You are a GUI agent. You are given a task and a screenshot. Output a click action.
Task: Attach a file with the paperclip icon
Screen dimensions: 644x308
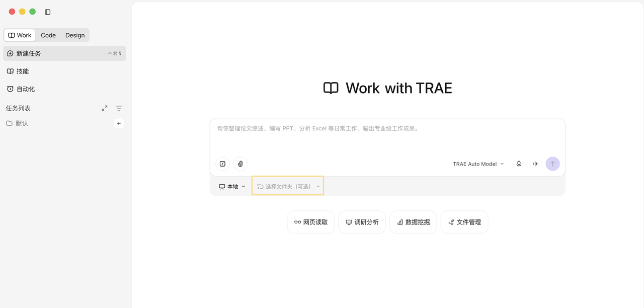[240, 164]
